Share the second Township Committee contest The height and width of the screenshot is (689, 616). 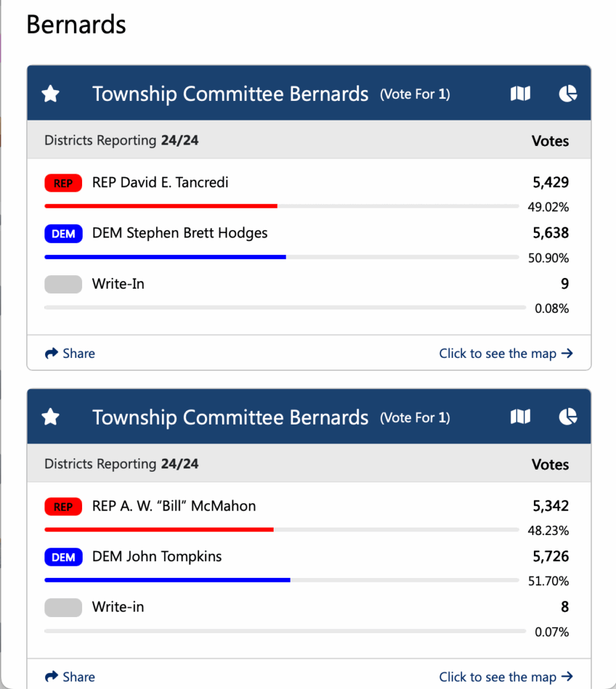(70, 677)
